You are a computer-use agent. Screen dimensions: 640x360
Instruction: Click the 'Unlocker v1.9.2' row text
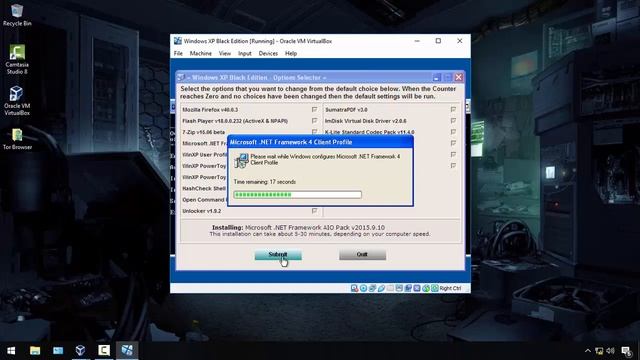[x=201, y=211]
